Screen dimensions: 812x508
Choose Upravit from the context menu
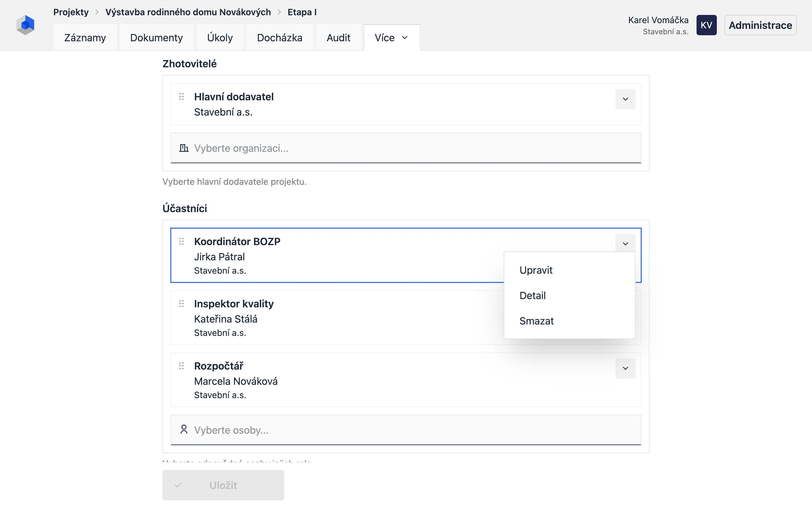click(x=569, y=270)
